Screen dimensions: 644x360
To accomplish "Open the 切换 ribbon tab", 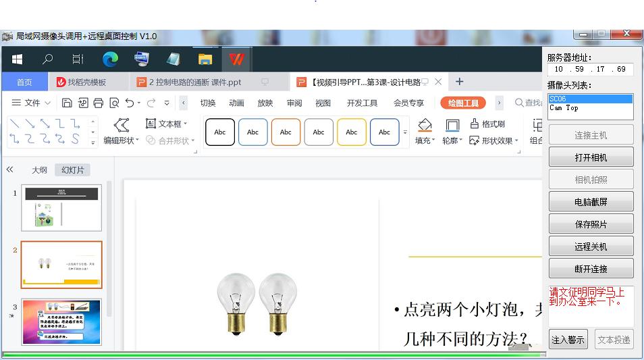I will coord(208,103).
